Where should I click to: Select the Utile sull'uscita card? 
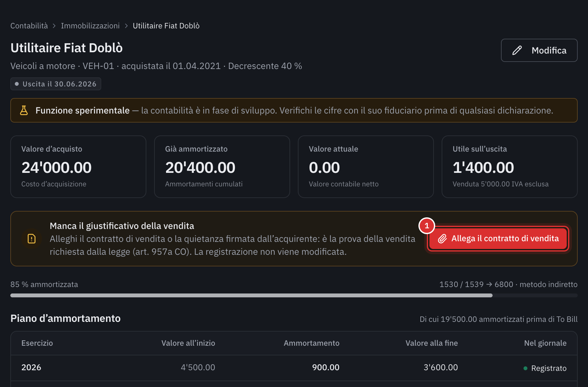[x=509, y=167]
